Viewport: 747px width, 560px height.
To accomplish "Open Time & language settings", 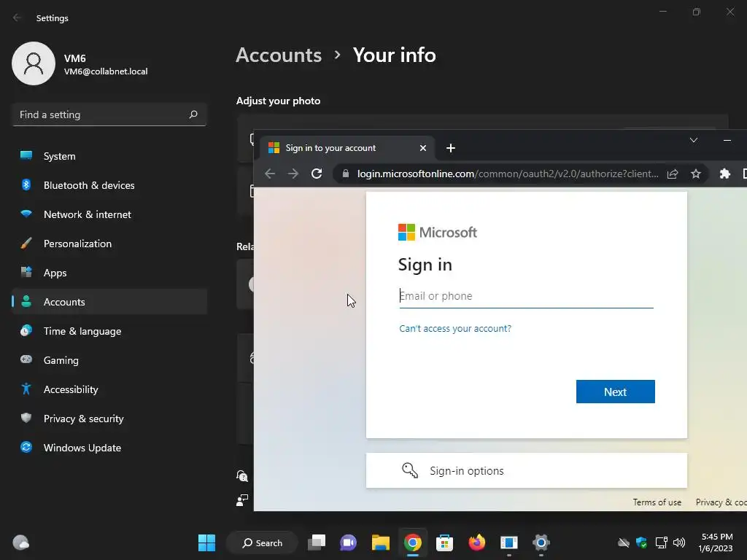I will [109, 331].
